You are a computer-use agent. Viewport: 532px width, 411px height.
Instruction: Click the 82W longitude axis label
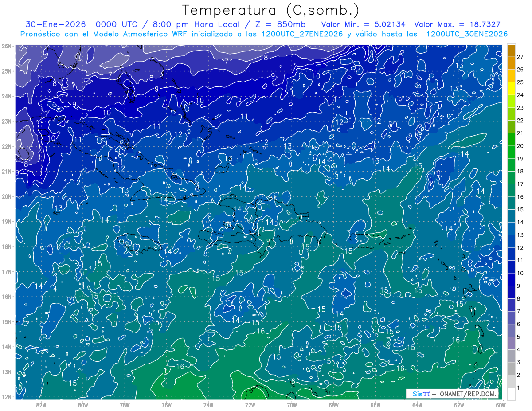click(x=41, y=404)
